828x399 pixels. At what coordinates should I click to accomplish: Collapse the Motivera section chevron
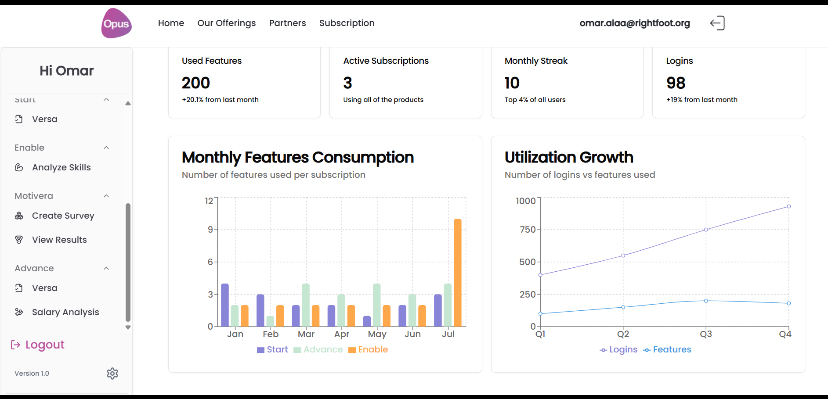tap(106, 196)
